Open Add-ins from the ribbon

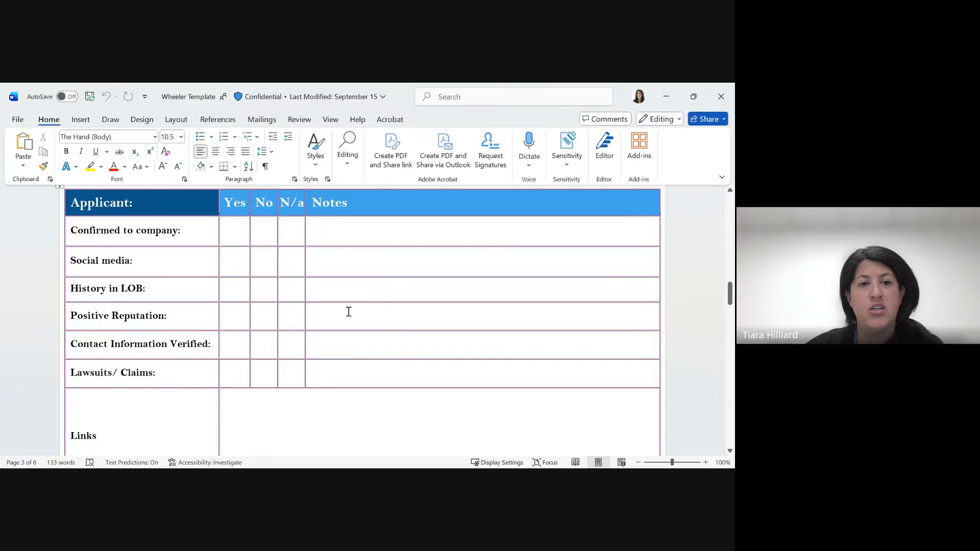click(x=639, y=146)
